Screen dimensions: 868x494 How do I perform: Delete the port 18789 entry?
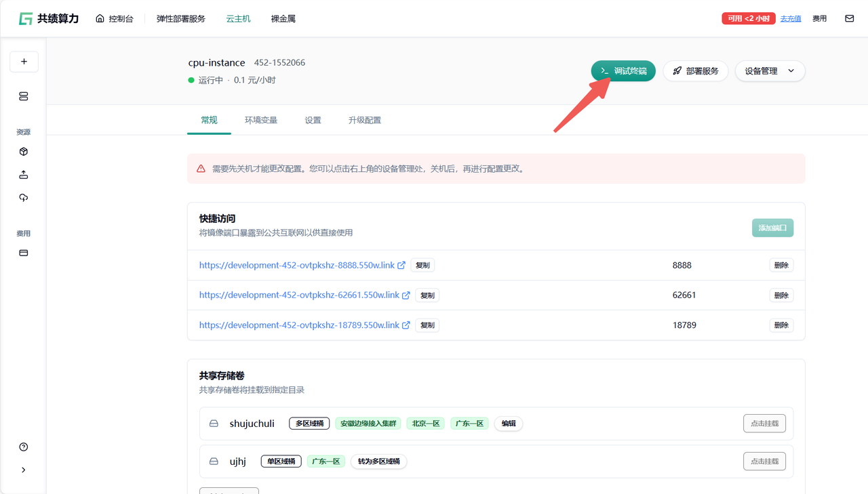point(781,325)
